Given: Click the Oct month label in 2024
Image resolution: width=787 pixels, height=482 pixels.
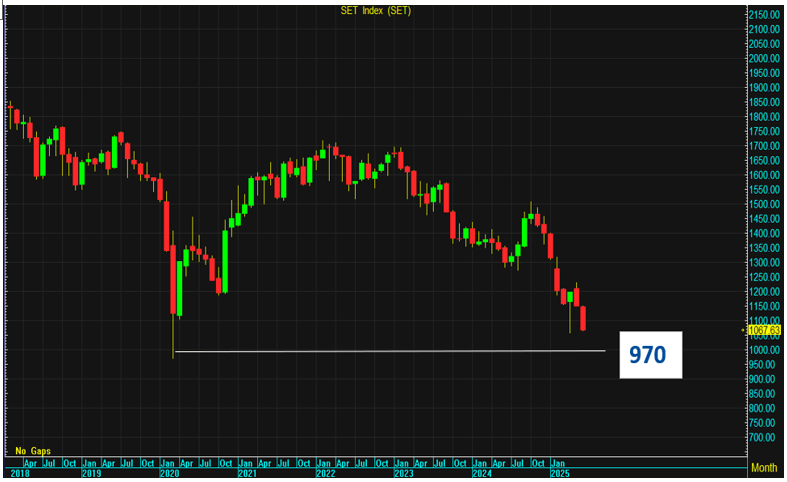Looking at the screenshot, I should (538, 463).
